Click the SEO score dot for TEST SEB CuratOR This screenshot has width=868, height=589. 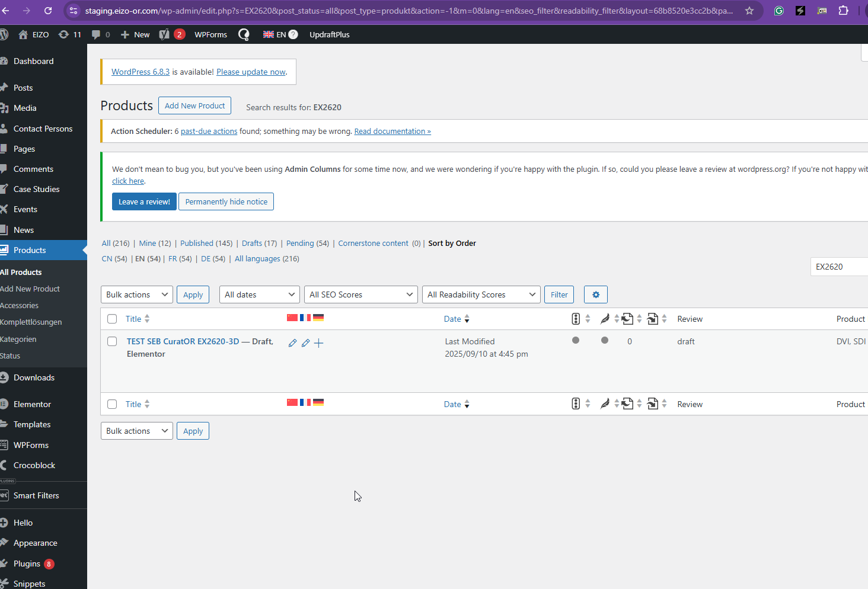click(x=576, y=340)
